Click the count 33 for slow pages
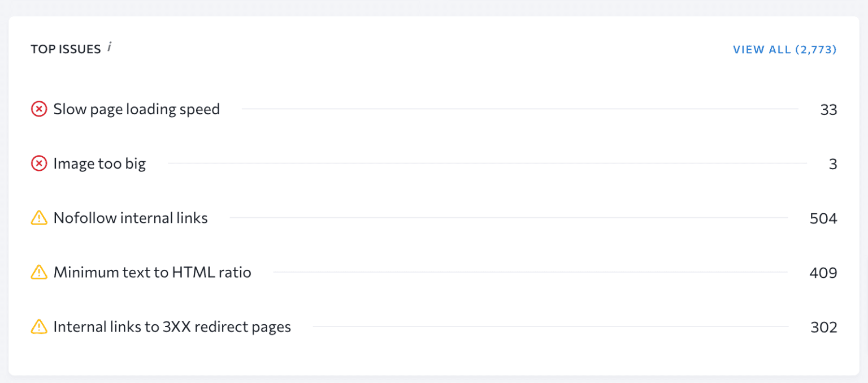868x383 pixels. (828, 110)
